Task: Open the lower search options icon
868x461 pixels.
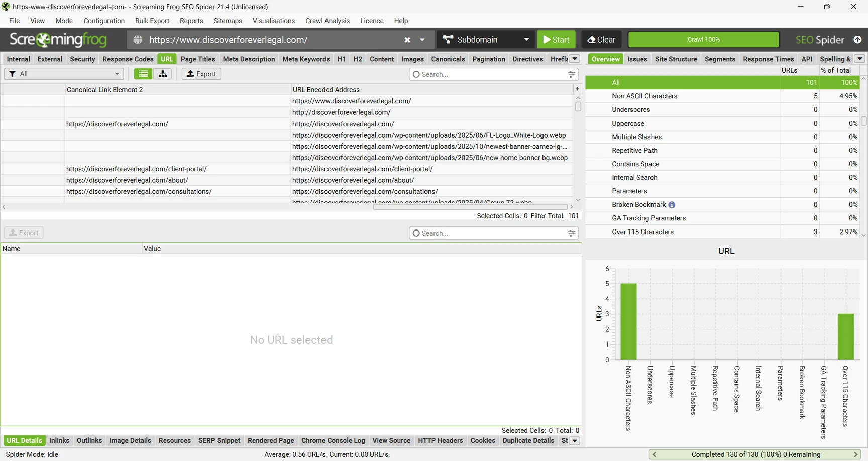Action: pos(572,233)
